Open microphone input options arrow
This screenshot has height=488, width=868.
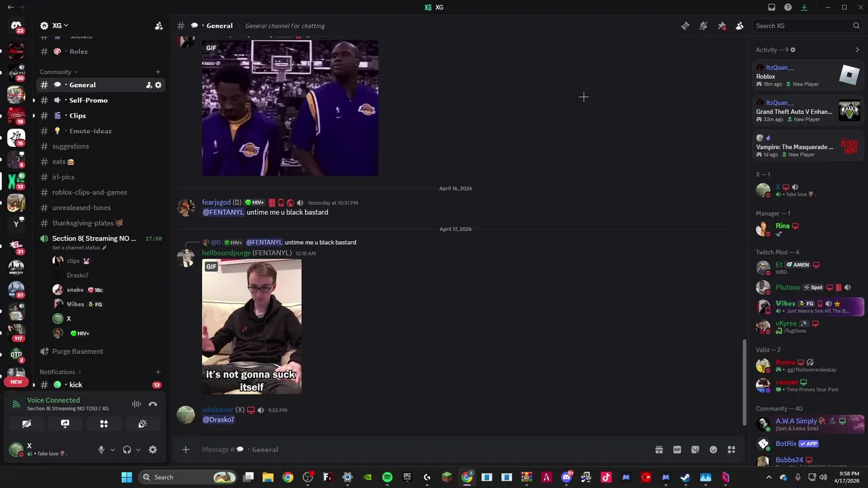113,449
